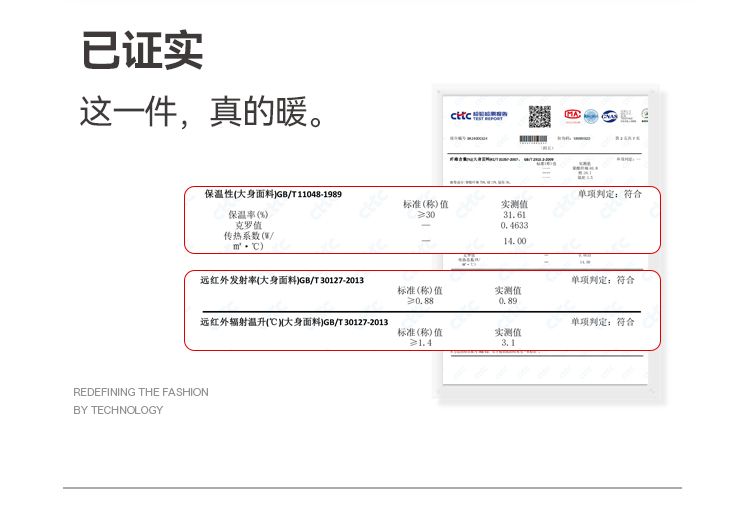Click the heat transfer value 14.00
The height and width of the screenshot is (505, 750).
pyautogui.click(x=514, y=241)
